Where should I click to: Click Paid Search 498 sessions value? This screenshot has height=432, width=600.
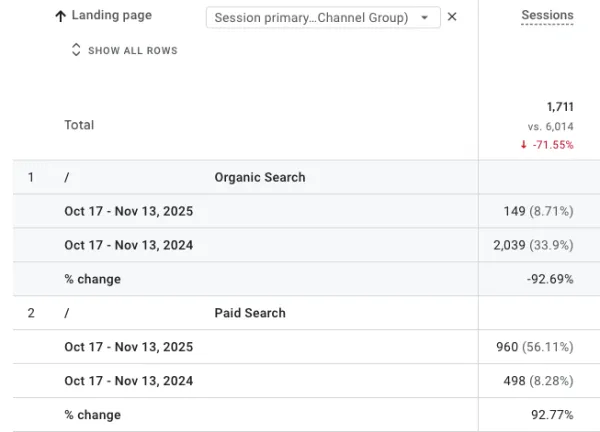click(514, 381)
